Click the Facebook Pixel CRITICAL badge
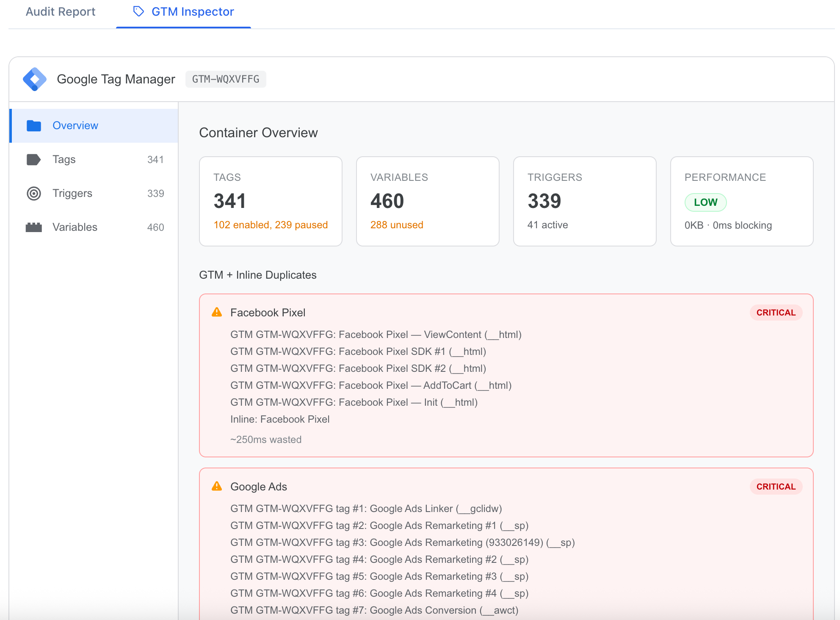Viewport: 840px width, 620px height. 776,313
